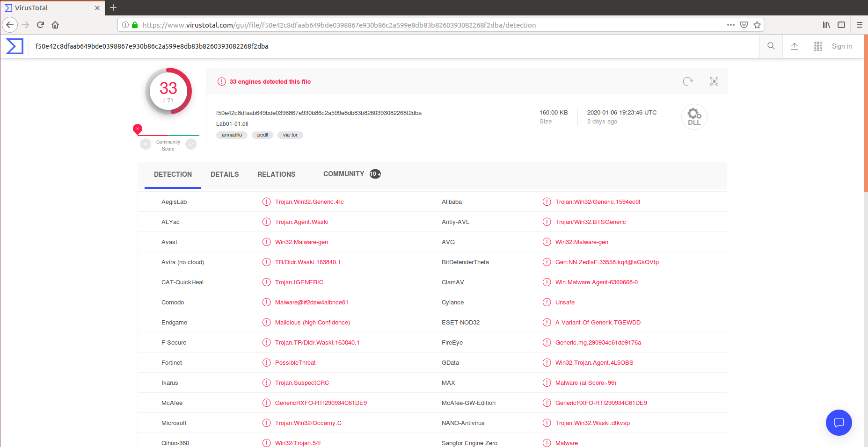868x447 pixels.
Task: Switch to the DETECTION tab
Action: [x=173, y=174]
